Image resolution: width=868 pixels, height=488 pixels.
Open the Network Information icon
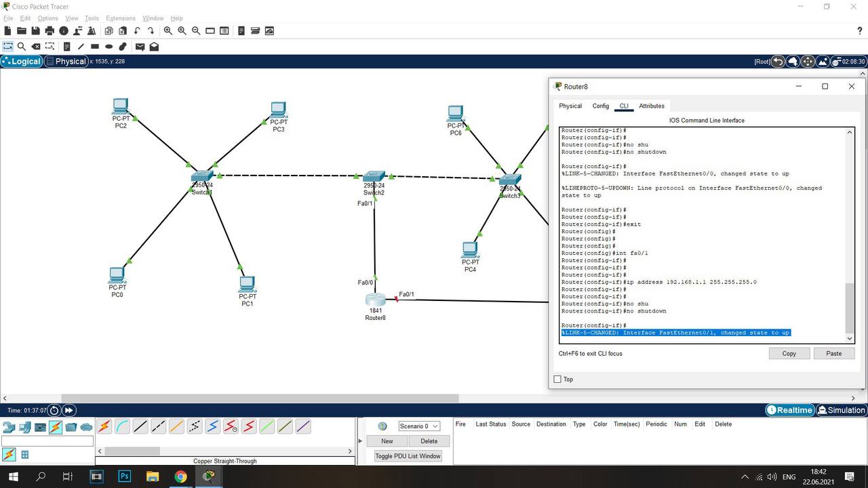(x=64, y=30)
